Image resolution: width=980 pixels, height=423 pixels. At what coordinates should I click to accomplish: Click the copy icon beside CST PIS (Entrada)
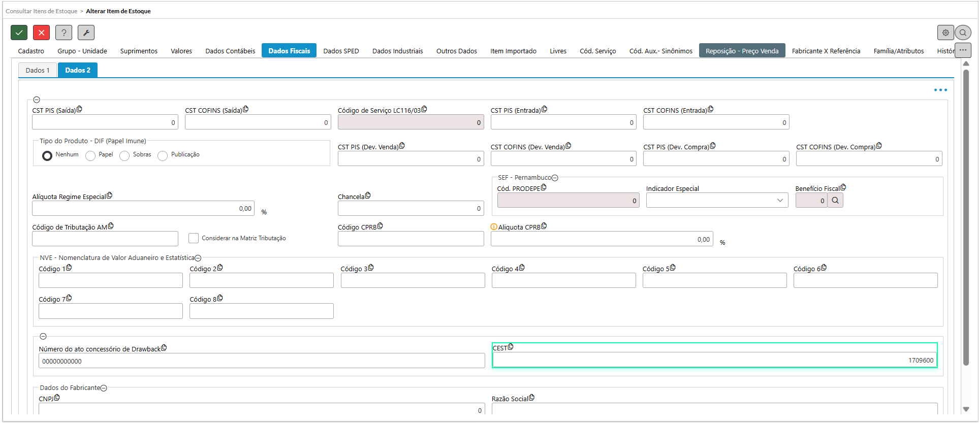[545, 109]
